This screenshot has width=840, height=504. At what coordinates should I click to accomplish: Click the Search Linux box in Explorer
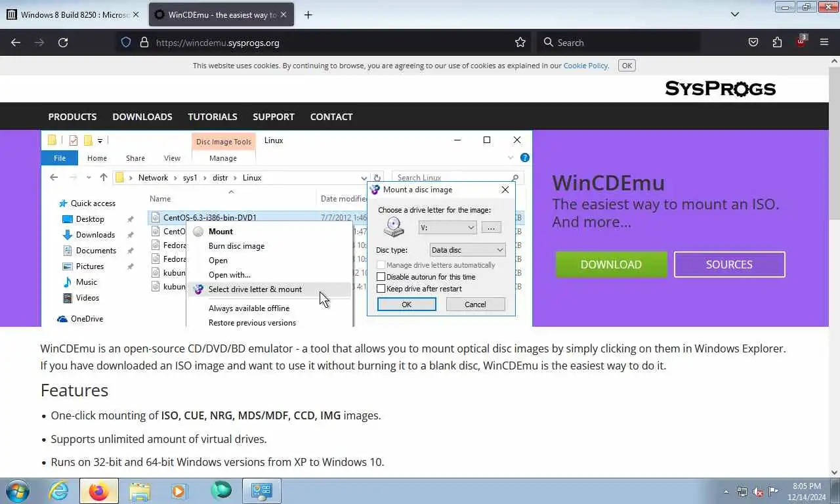[x=457, y=178]
